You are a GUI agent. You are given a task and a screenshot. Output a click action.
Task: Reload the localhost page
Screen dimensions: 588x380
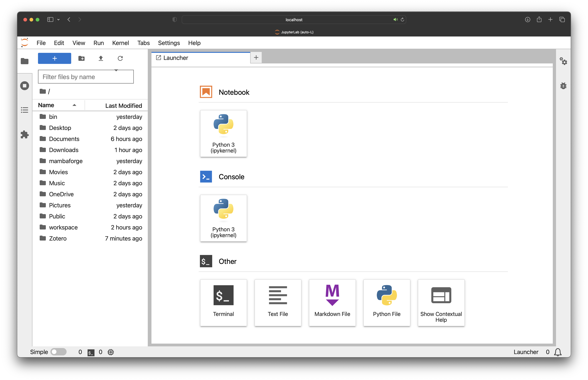[402, 20]
